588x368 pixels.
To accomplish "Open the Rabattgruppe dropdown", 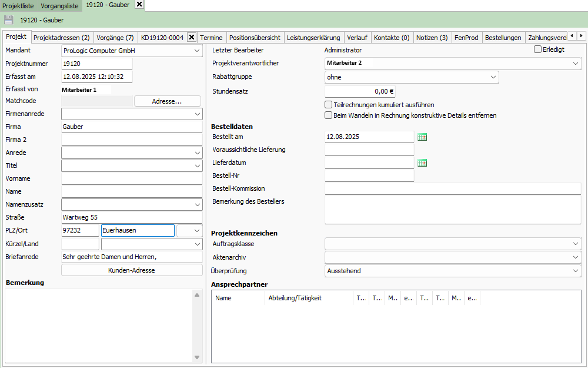I will coord(493,77).
